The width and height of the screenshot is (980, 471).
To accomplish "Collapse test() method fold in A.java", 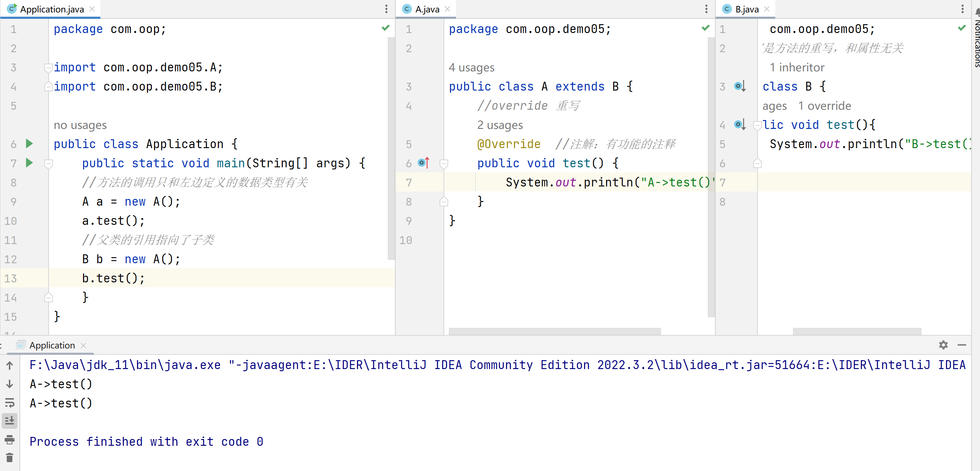I will pos(444,164).
